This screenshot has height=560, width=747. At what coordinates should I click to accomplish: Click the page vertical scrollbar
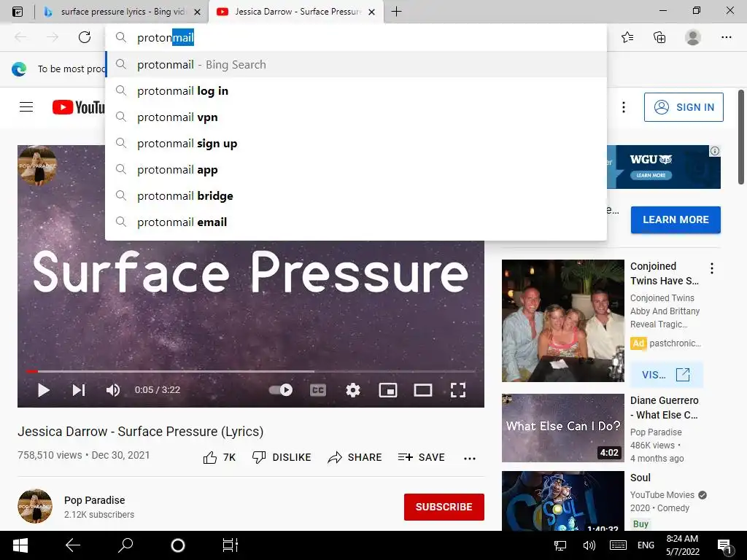(741, 137)
